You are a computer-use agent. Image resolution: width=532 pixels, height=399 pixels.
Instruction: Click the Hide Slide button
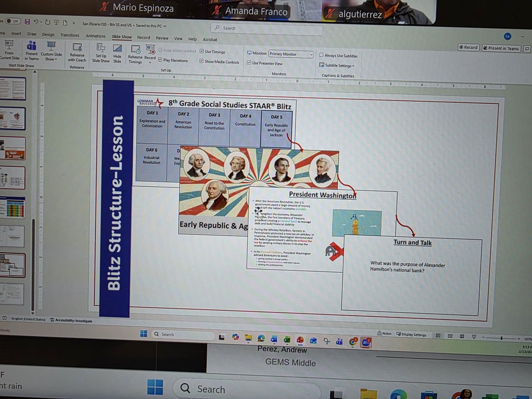(117, 53)
